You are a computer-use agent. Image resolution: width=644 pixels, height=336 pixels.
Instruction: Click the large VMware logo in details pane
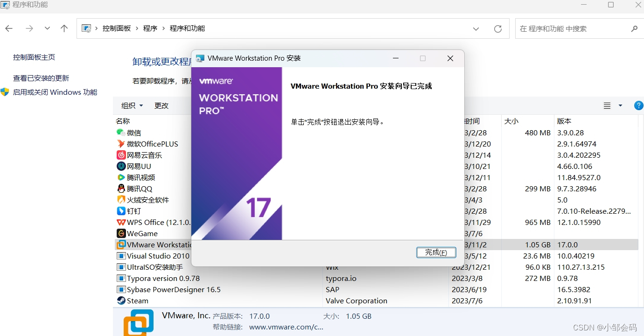[x=139, y=322]
